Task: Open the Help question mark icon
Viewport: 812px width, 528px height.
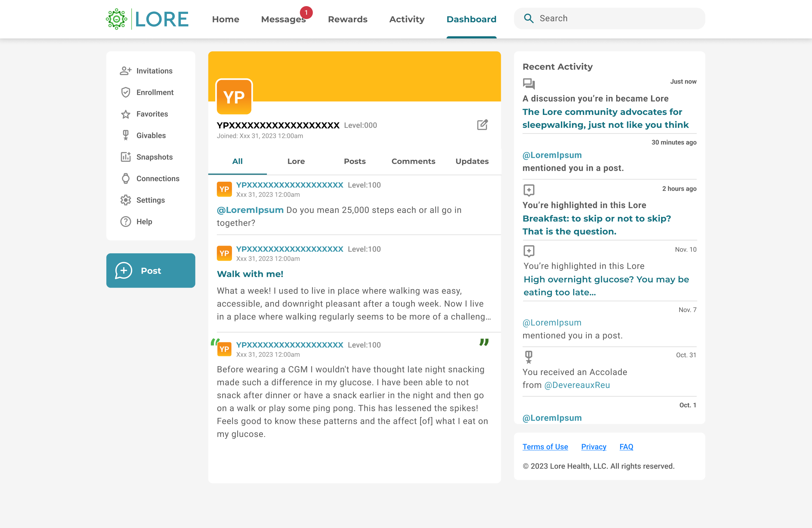Action: click(126, 222)
